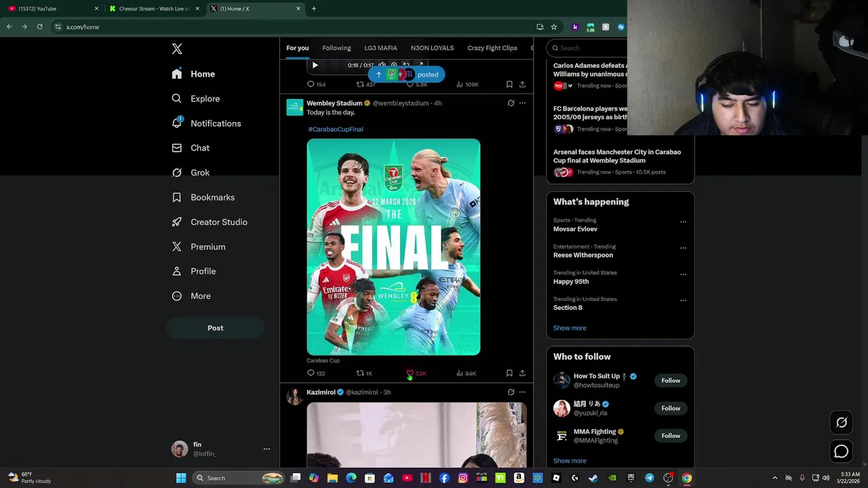868x488 pixels.
Task: Open the N3ON LOYALS tab
Action: [x=432, y=48]
